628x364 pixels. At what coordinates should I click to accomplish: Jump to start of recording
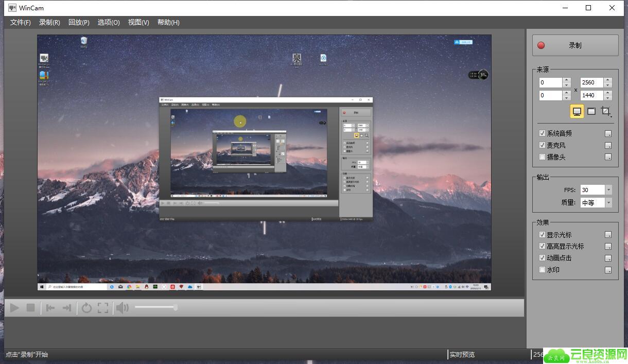click(50, 308)
